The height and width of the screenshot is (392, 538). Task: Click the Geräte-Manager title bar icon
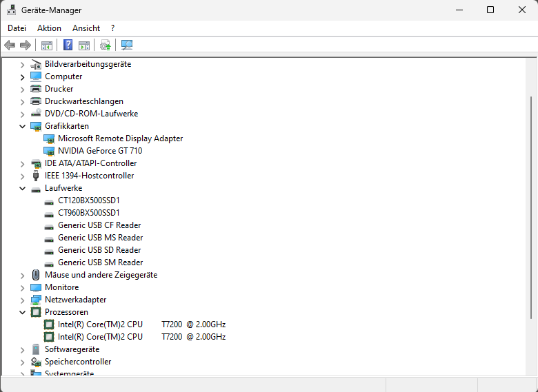click(x=11, y=10)
